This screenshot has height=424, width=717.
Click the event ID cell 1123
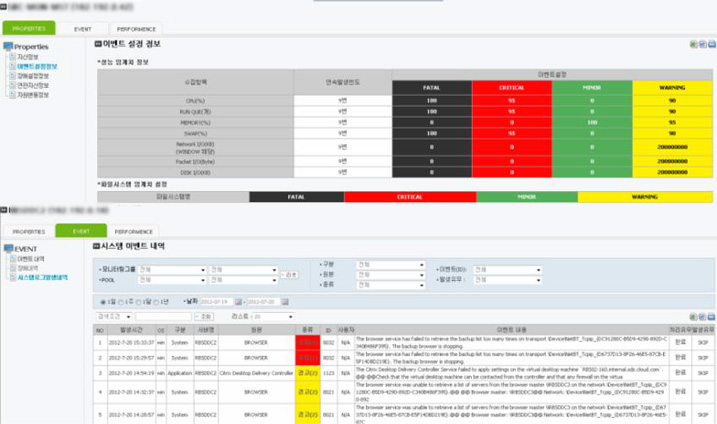click(328, 373)
